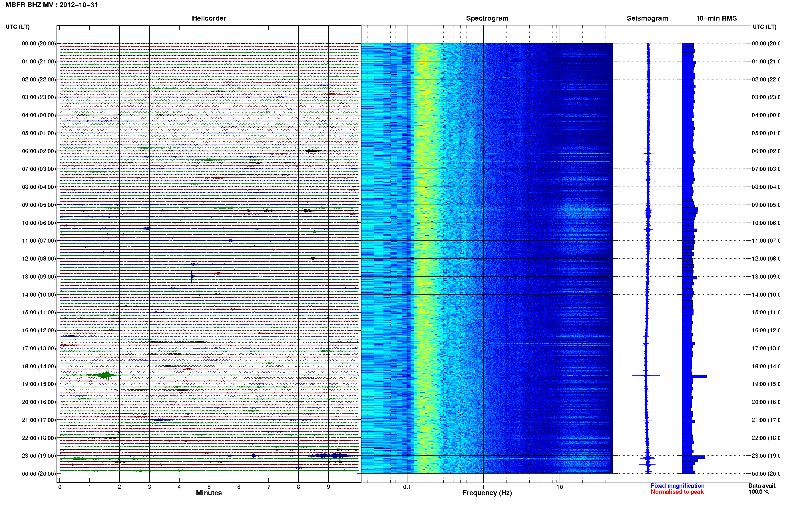Screen dimensions: 812x508
Task: Click the tallest RMS bar after 18:00
Action: [694, 377]
